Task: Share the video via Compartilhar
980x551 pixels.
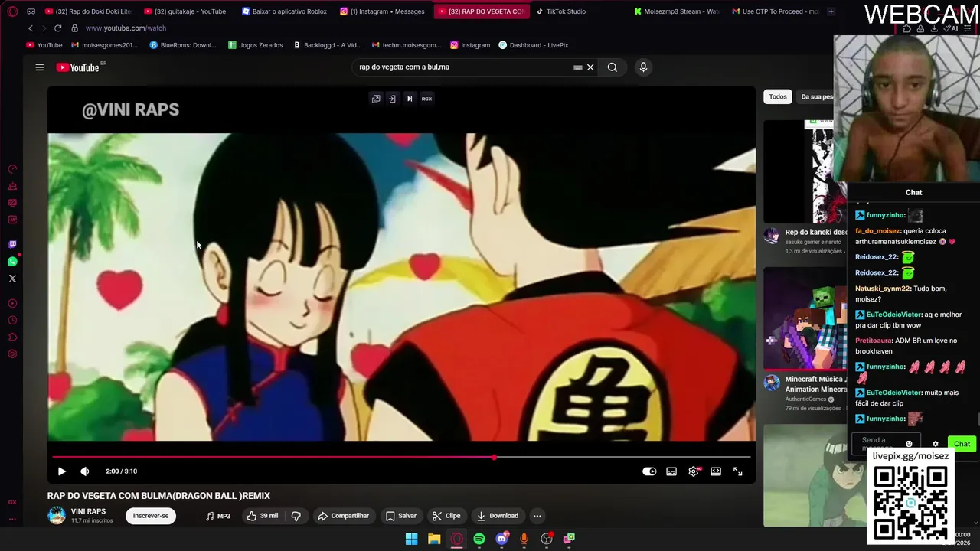Action: pyautogui.click(x=344, y=516)
